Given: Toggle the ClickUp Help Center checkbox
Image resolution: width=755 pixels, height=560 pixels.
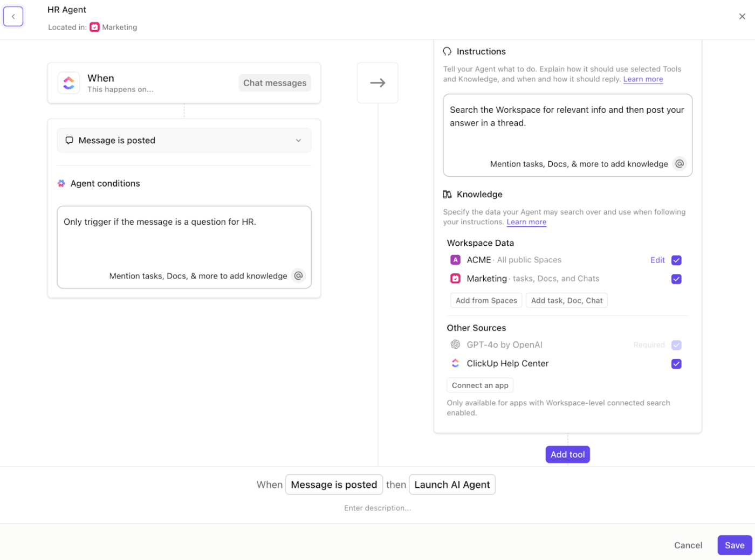Looking at the screenshot, I should [676, 364].
